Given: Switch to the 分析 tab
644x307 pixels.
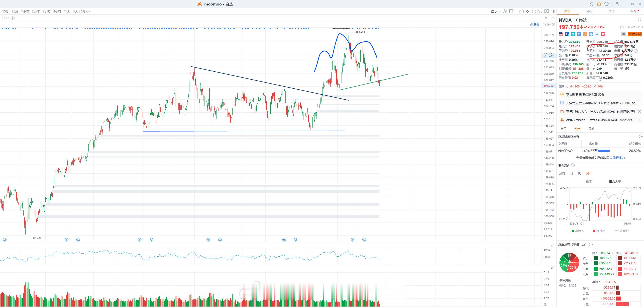Looking at the screenshot, I should (589, 11).
